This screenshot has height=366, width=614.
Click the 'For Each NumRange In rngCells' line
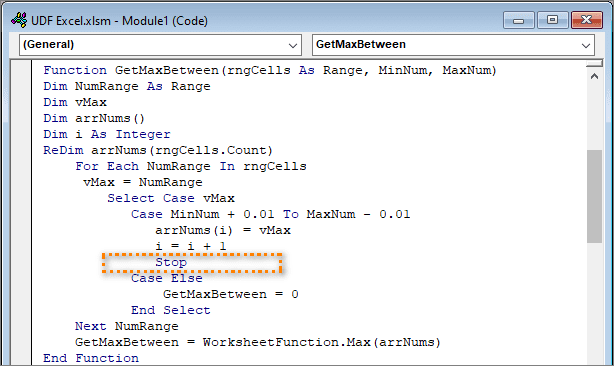click(x=191, y=166)
